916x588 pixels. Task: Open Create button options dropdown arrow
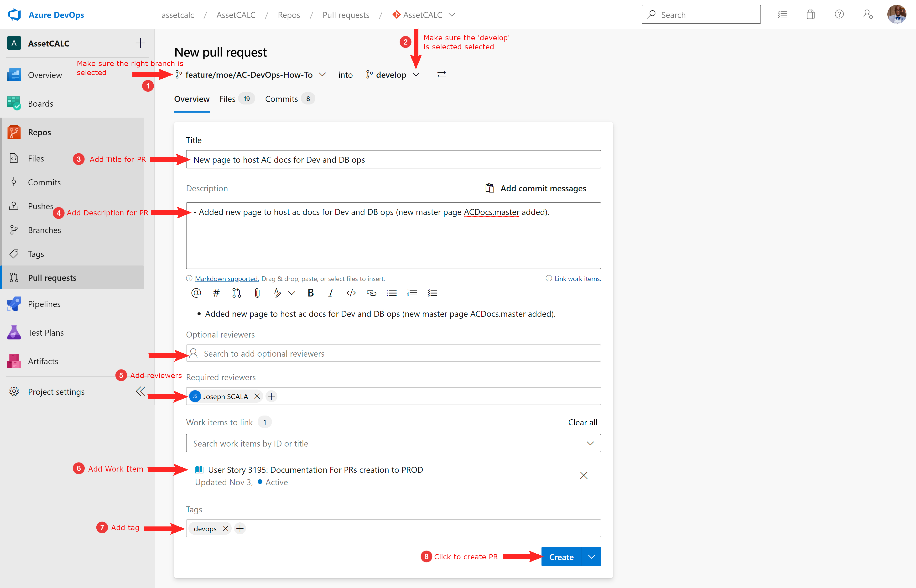[591, 557]
